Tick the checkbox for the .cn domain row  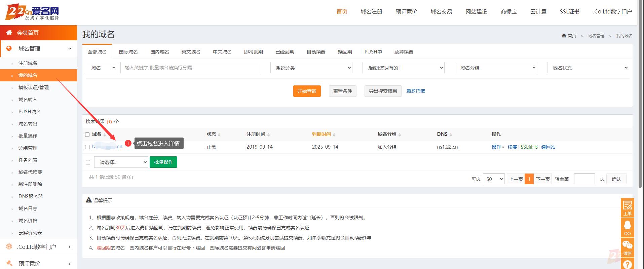click(87, 147)
